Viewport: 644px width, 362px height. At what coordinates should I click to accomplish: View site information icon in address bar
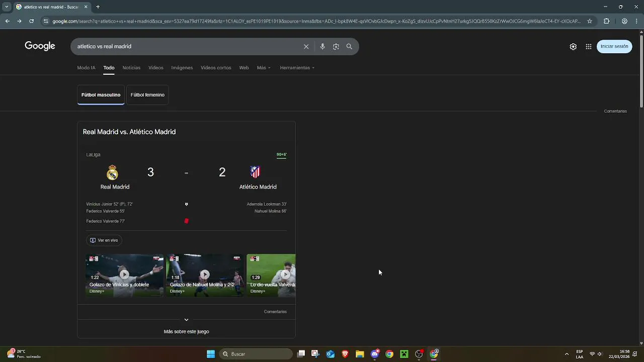point(46,21)
